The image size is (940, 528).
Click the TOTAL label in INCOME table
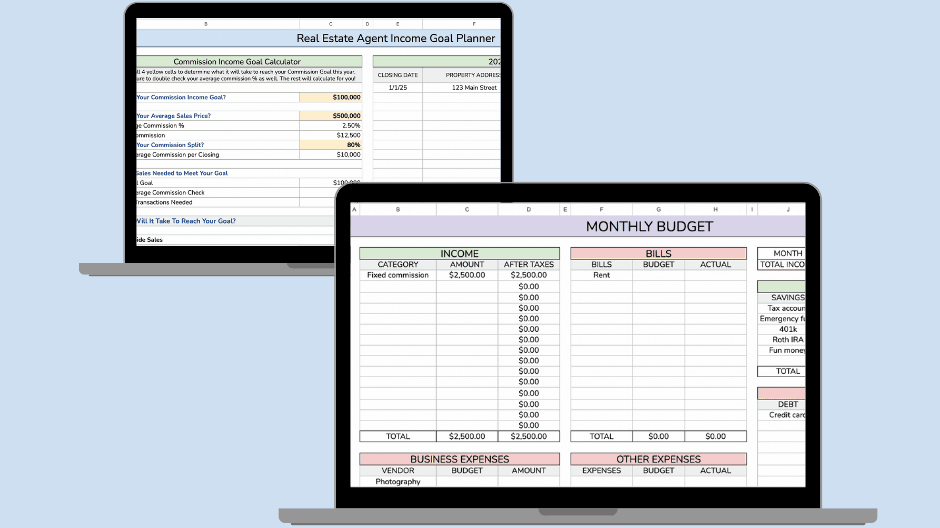(398, 436)
